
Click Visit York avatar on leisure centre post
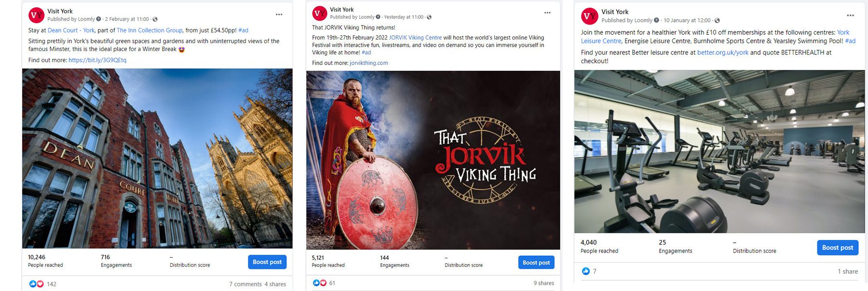point(589,16)
